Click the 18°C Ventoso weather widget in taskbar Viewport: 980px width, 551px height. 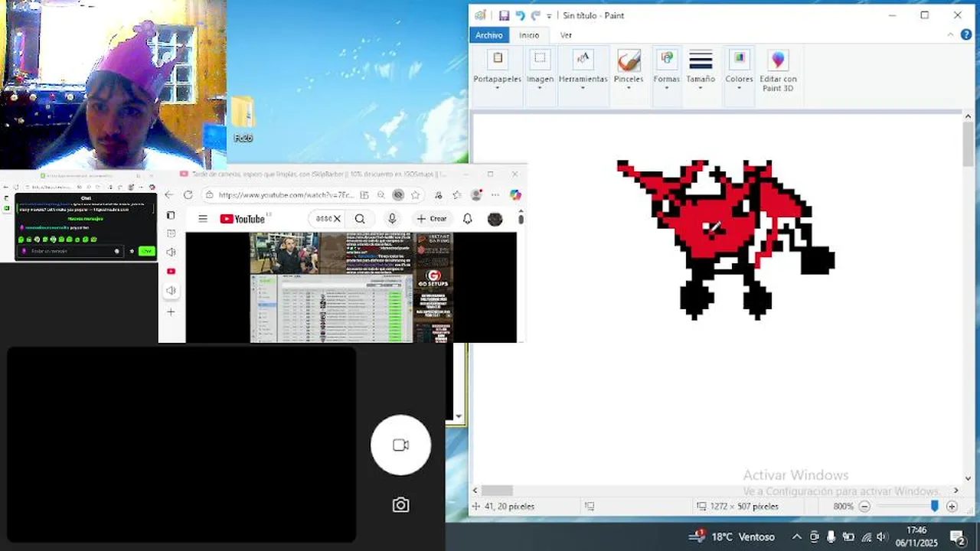(x=731, y=536)
